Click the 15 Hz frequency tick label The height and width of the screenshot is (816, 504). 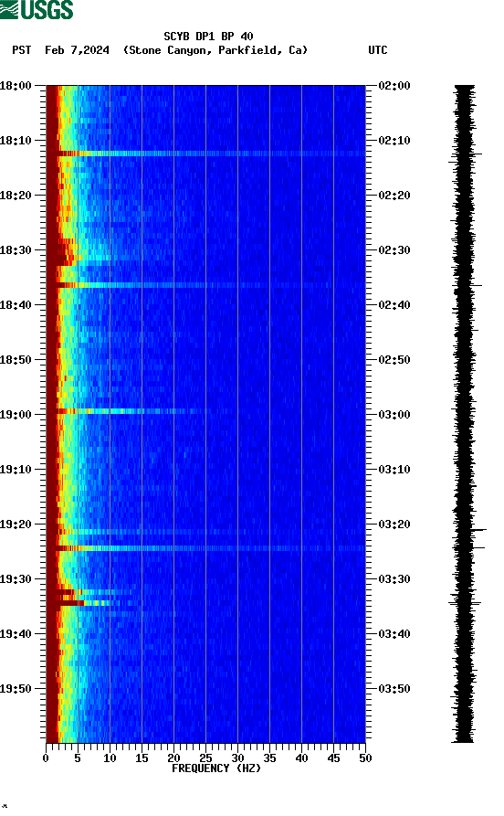tap(142, 758)
